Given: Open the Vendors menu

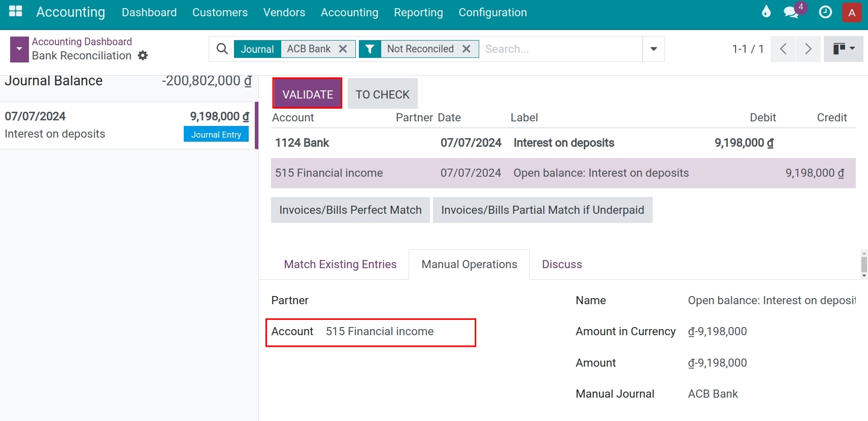Looking at the screenshot, I should point(284,12).
